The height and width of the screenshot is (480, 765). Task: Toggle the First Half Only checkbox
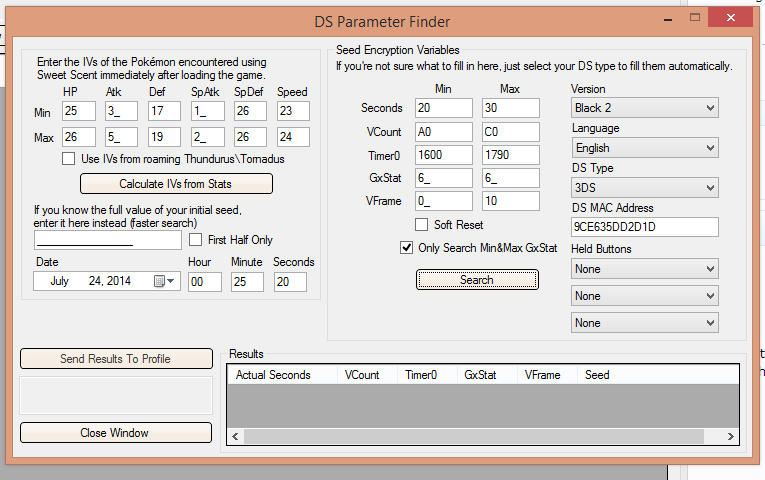196,240
